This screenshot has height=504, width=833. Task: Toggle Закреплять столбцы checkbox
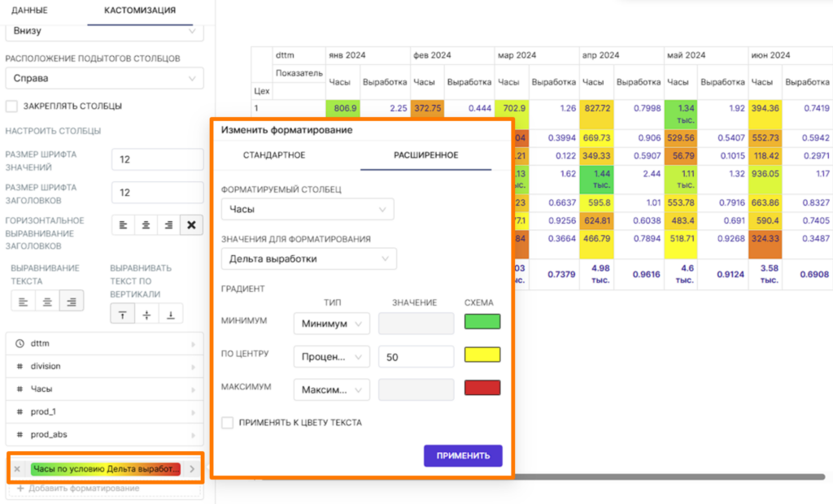point(11,106)
